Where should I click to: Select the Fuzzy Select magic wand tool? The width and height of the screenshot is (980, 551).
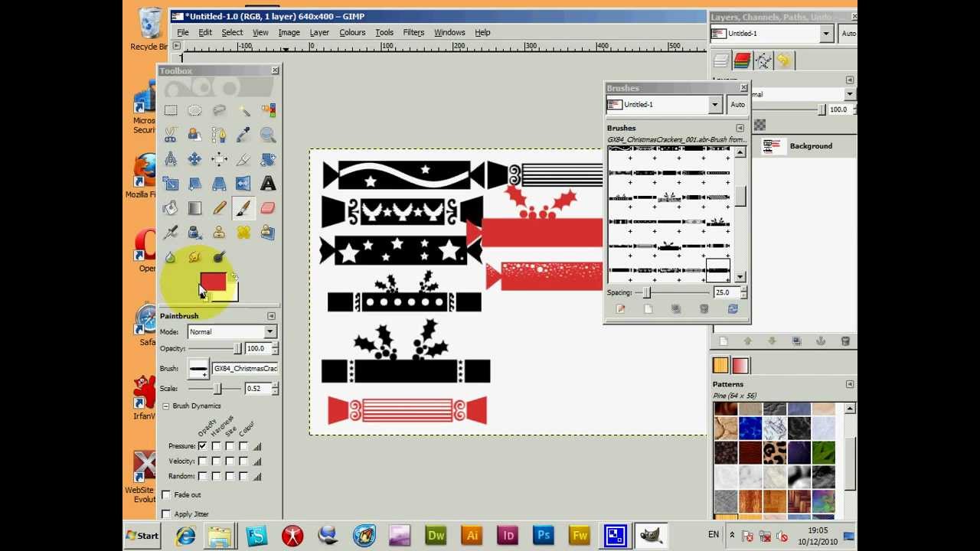(243, 111)
